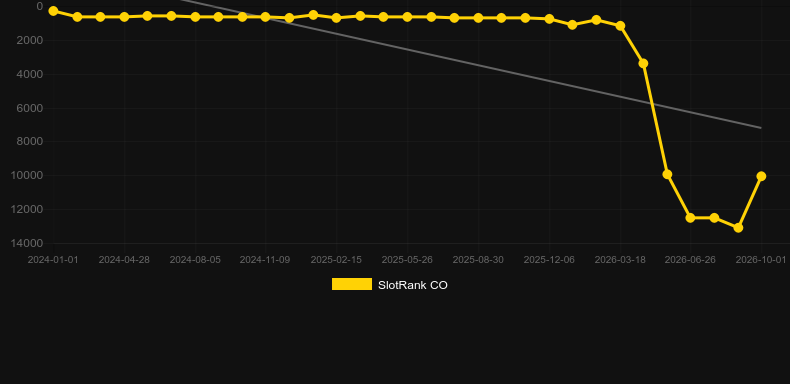Select the data point above the 2024-08-05 label
Viewport: 790px width, 384px height.
click(x=195, y=17)
